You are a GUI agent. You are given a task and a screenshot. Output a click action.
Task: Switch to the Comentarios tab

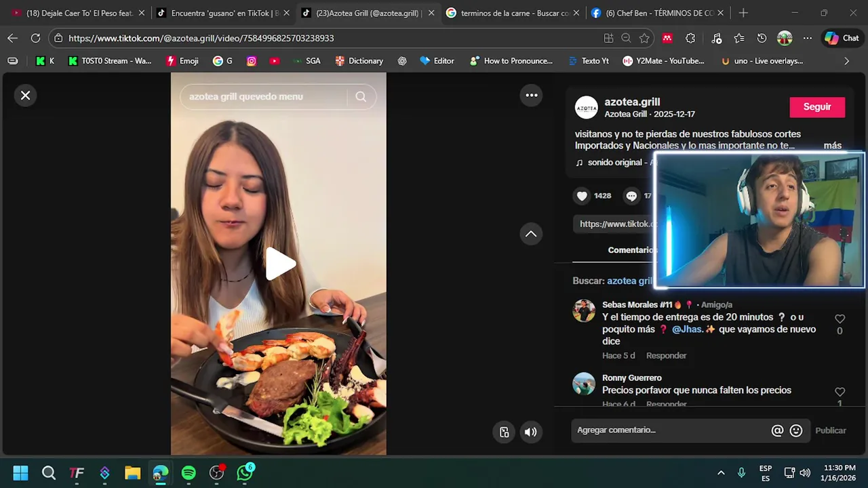[x=631, y=250]
